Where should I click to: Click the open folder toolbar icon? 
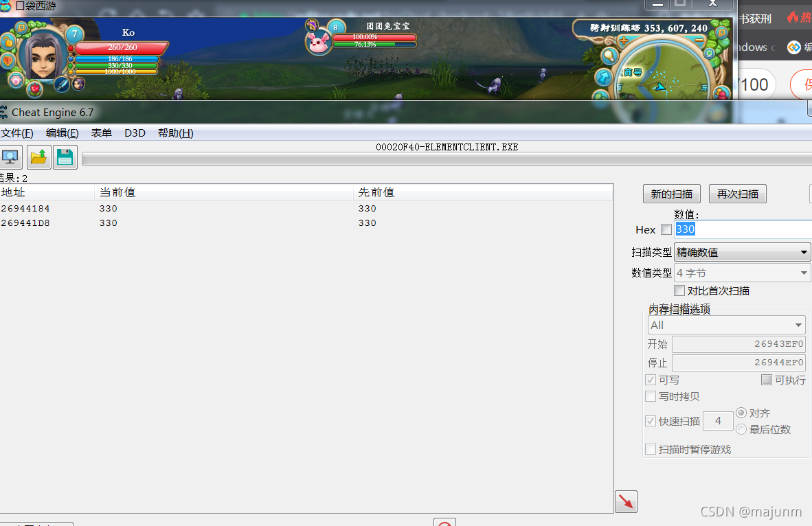click(39, 157)
